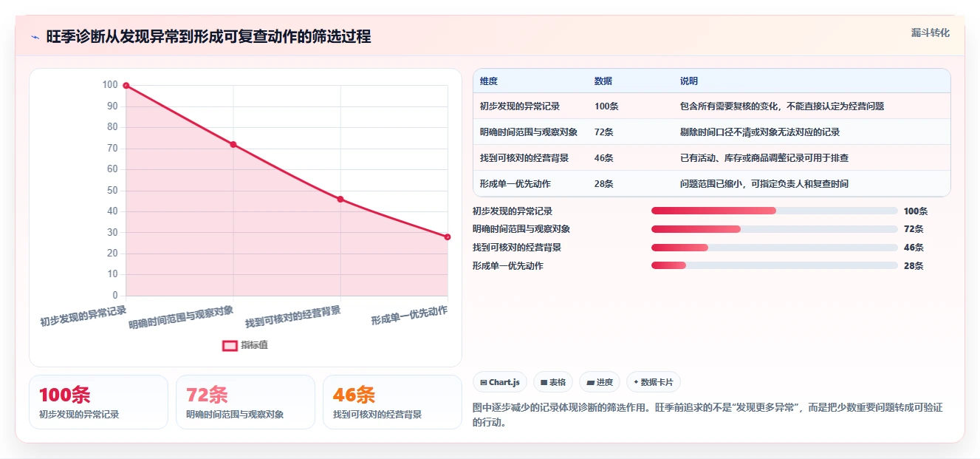The height and width of the screenshot is (459, 980).
Task: Click table value 72条
Action: point(604,132)
